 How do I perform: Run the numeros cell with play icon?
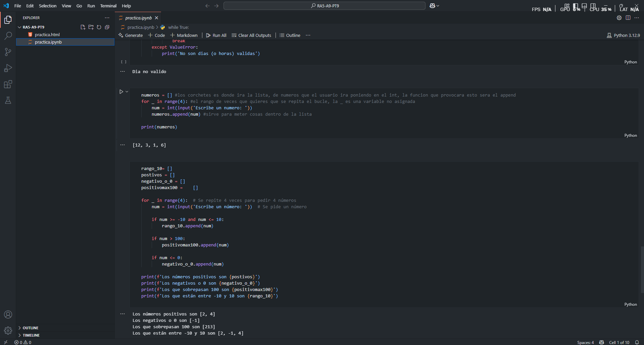(121, 92)
